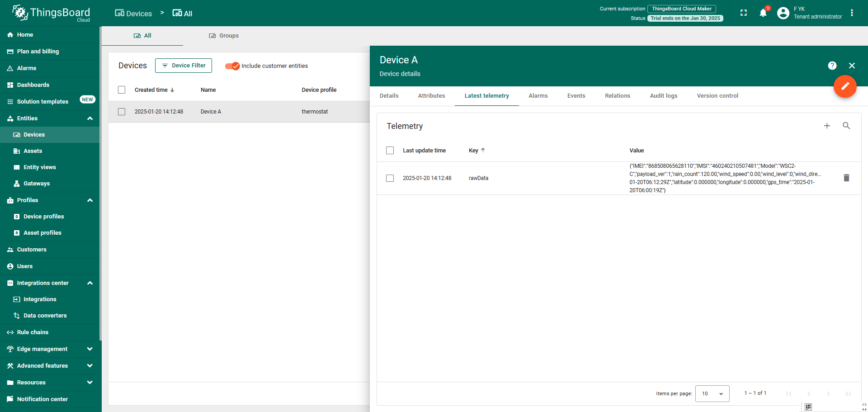The height and width of the screenshot is (412, 868).
Task: Click the Device Filter button
Action: click(184, 66)
